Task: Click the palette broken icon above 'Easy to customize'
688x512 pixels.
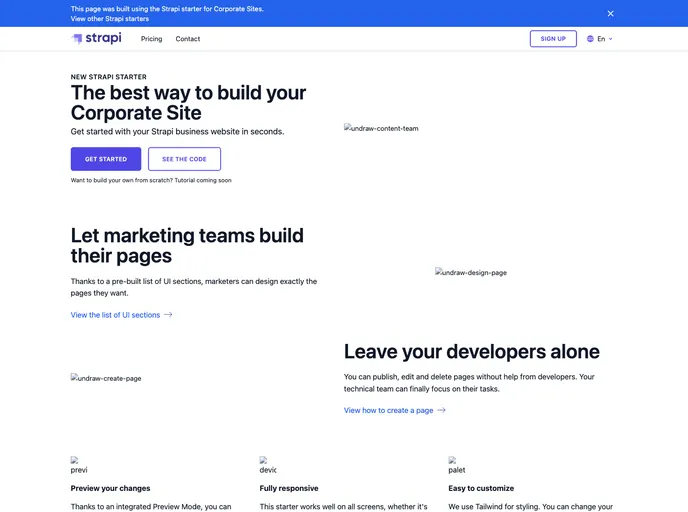Action: 457,465
